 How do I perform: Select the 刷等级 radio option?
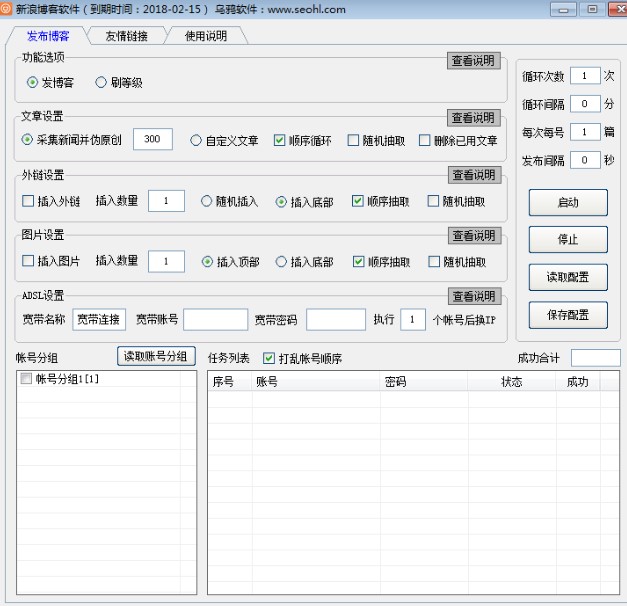[101, 83]
